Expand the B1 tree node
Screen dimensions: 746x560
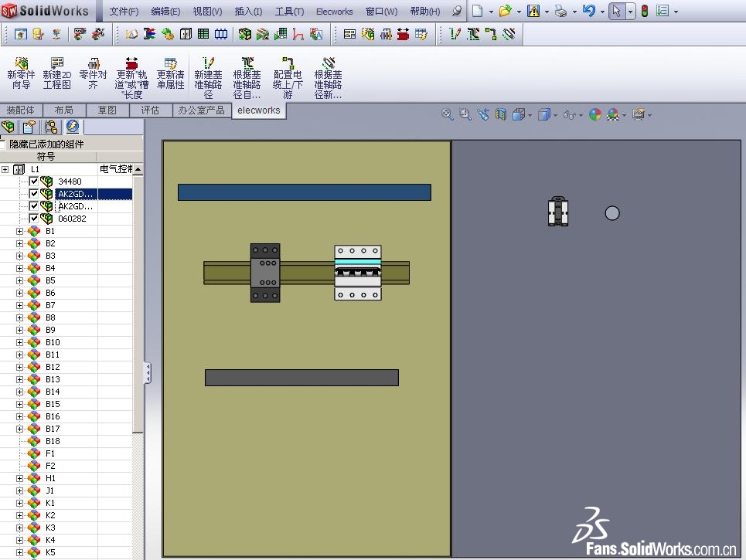[x=19, y=231]
